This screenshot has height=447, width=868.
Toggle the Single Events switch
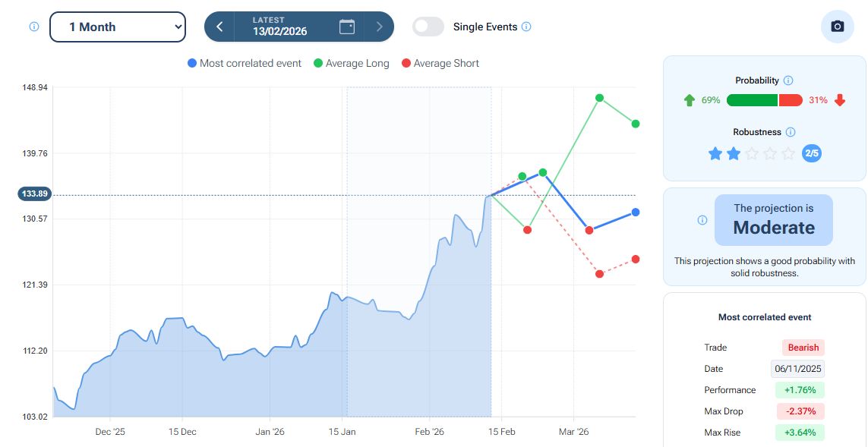pos(428,27)
